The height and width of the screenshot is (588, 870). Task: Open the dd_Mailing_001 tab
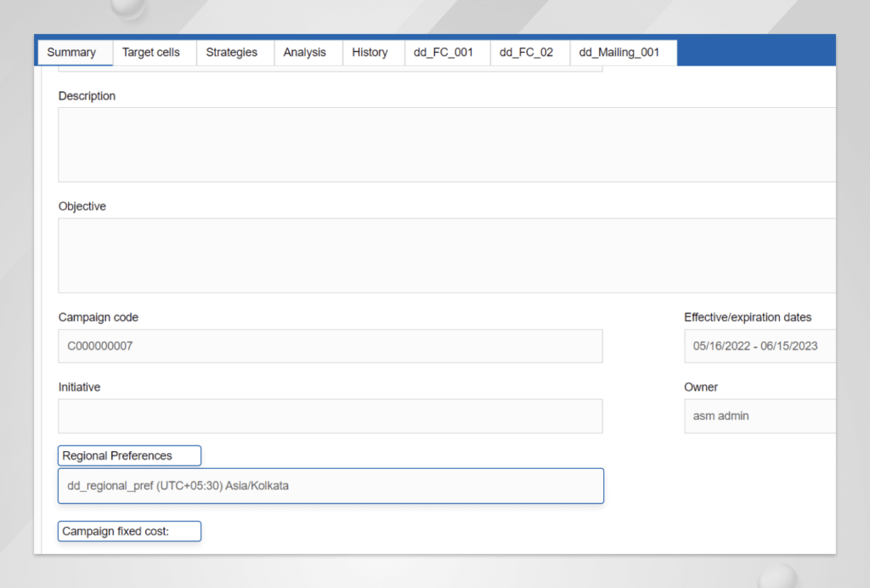pyautogui.click(x=623, y=52)
